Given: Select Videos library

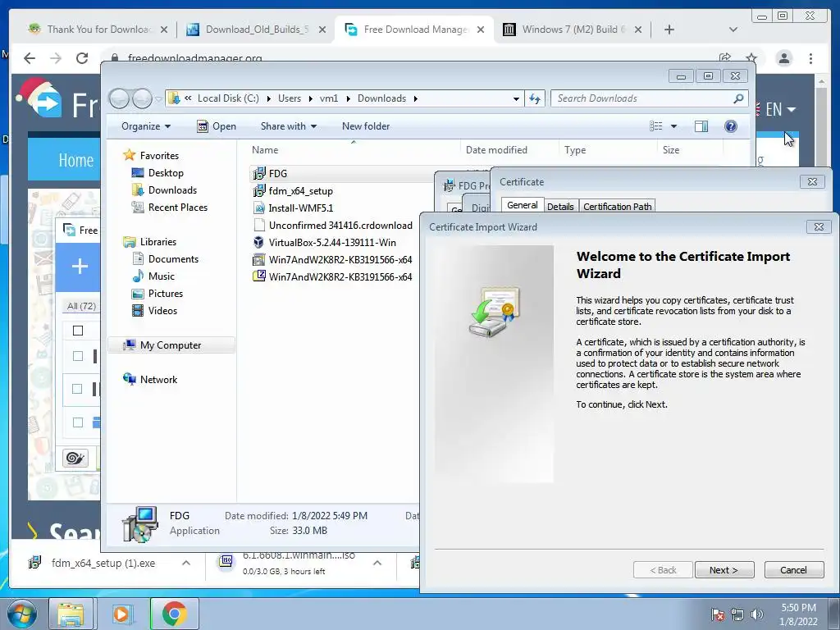Looking at the screenshot, I should (x=162, y=310).
